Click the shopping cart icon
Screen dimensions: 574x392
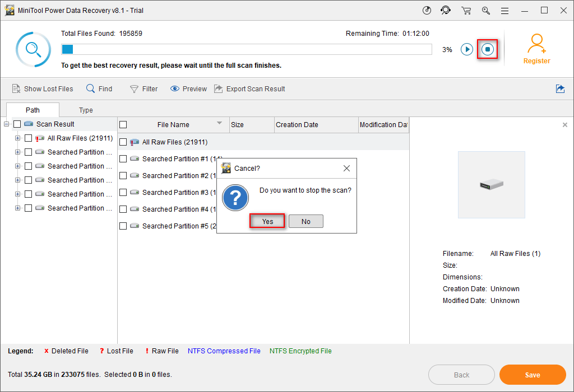pos(466,11)
